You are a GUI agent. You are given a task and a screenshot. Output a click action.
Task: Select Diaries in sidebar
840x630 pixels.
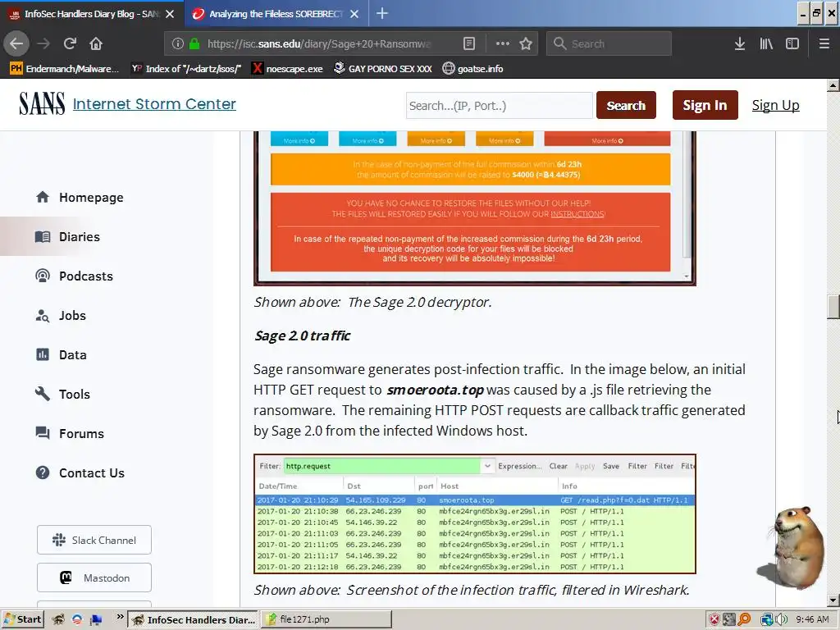tap(80, 237)
